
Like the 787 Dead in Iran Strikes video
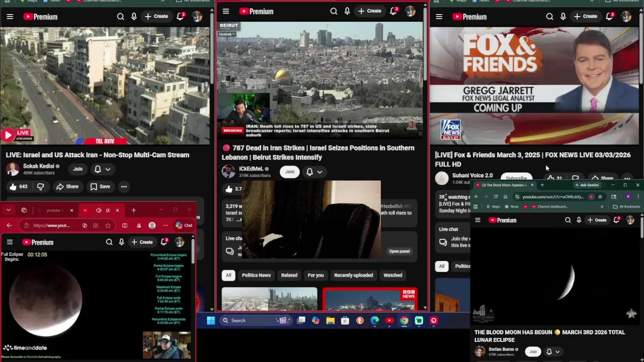point(233,189)
